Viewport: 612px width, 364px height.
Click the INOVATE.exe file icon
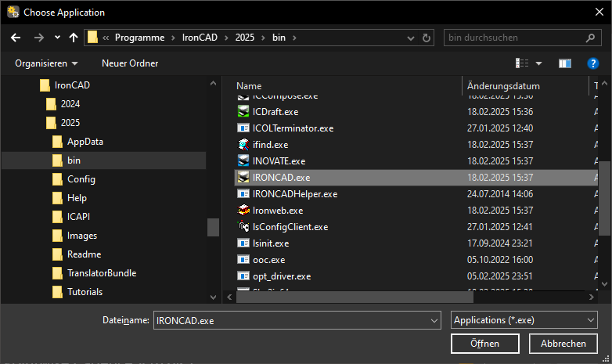[243, 161]
